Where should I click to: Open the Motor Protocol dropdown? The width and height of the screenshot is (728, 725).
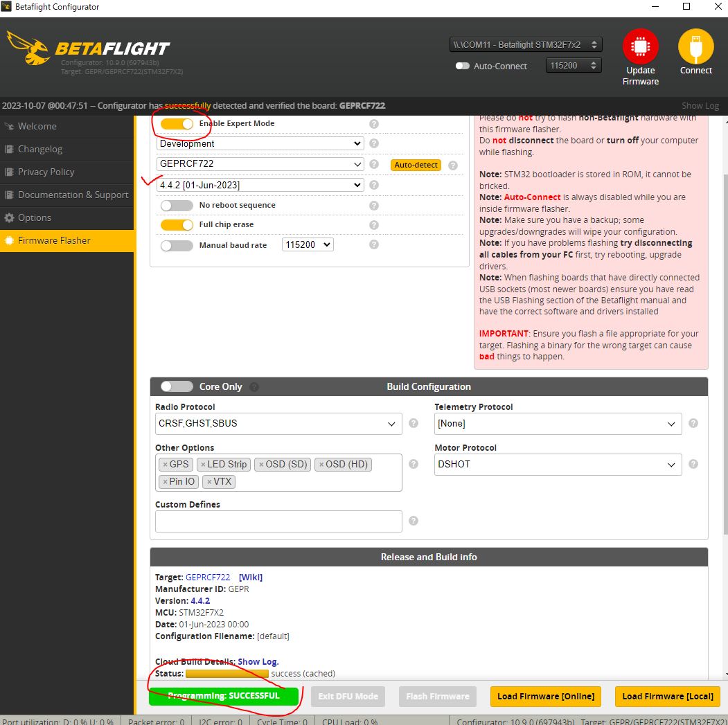point(558,464)
